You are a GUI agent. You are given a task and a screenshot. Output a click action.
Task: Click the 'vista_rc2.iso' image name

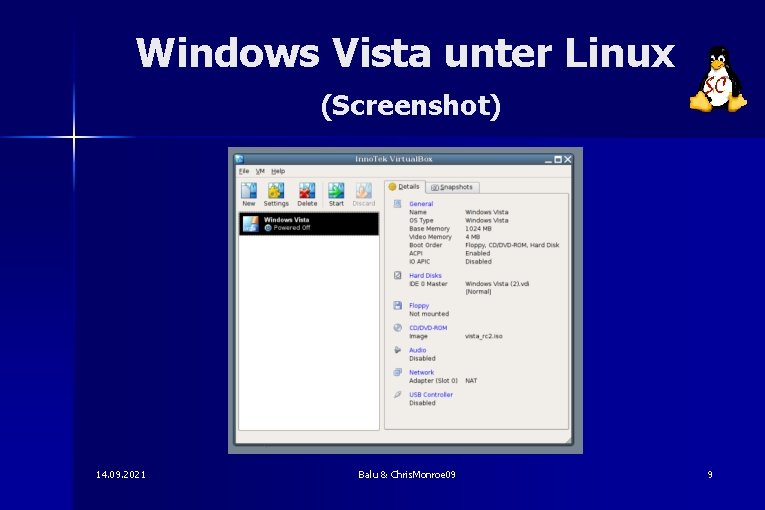pos(483,336)
